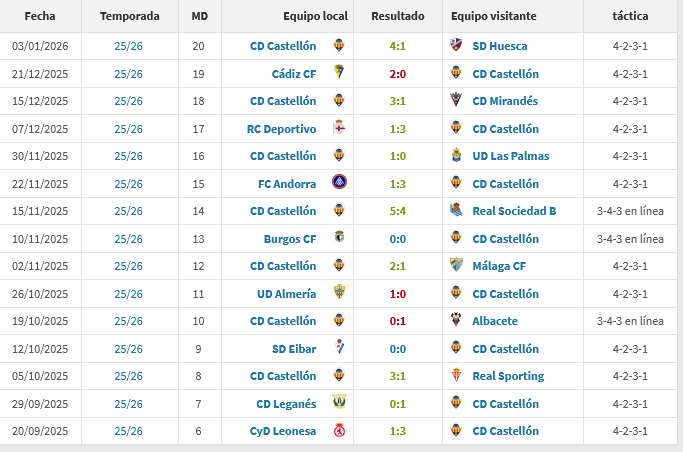Open the 5:4 match result
This screenshot has height=452, width=683.
click(397, 211)
